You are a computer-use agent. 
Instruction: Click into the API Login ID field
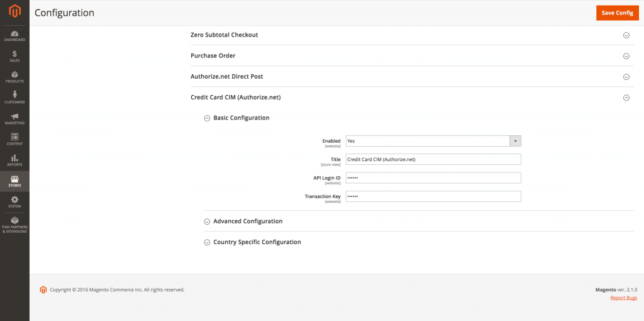click(433, 178)
